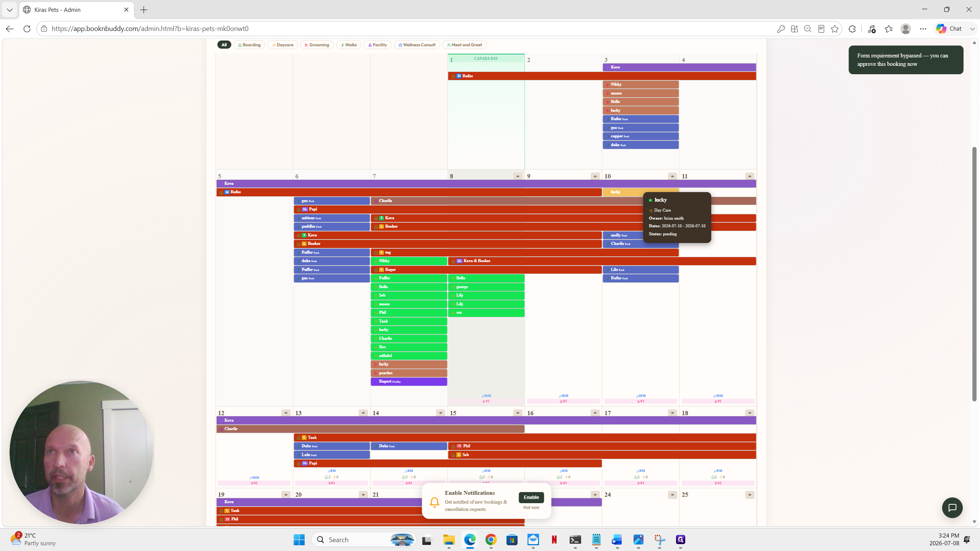
Task: Dismiss notifications with Not now
Action: click(x=531, y=507)
